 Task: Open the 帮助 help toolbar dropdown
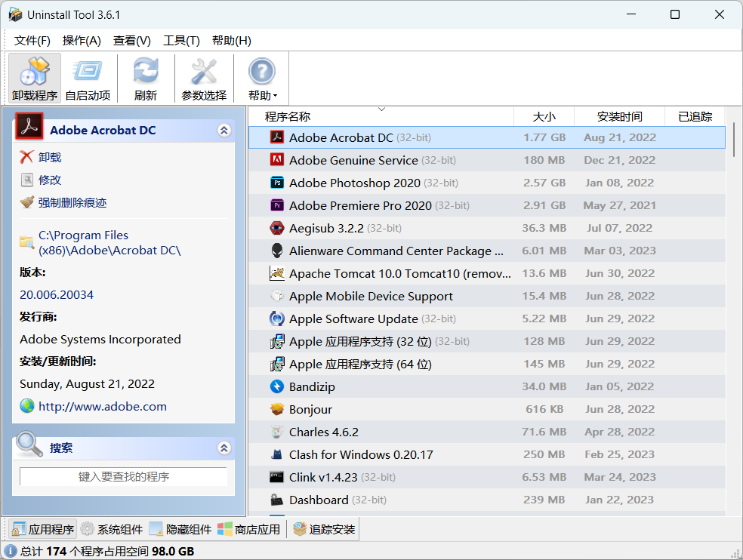tap(262, 78)
